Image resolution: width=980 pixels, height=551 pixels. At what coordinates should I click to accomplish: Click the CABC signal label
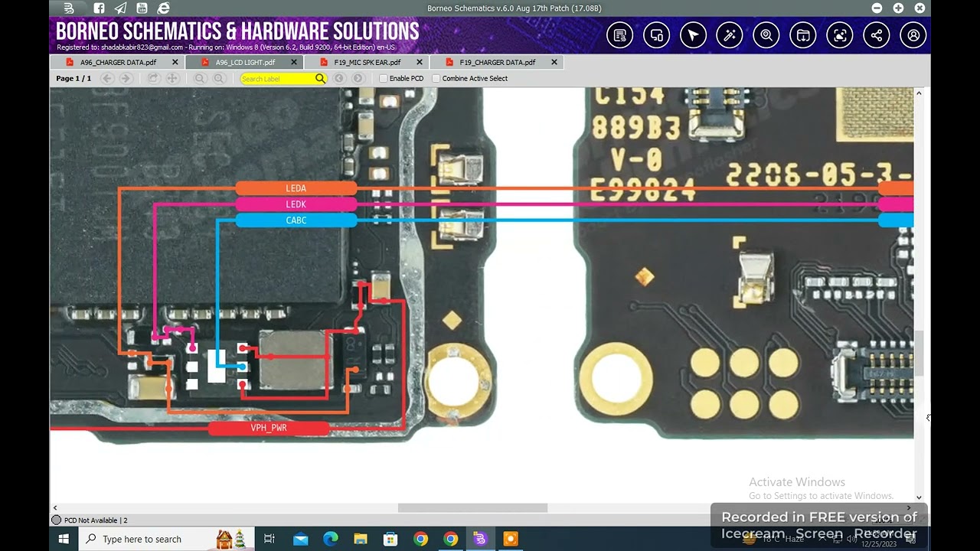click(296, 220)
